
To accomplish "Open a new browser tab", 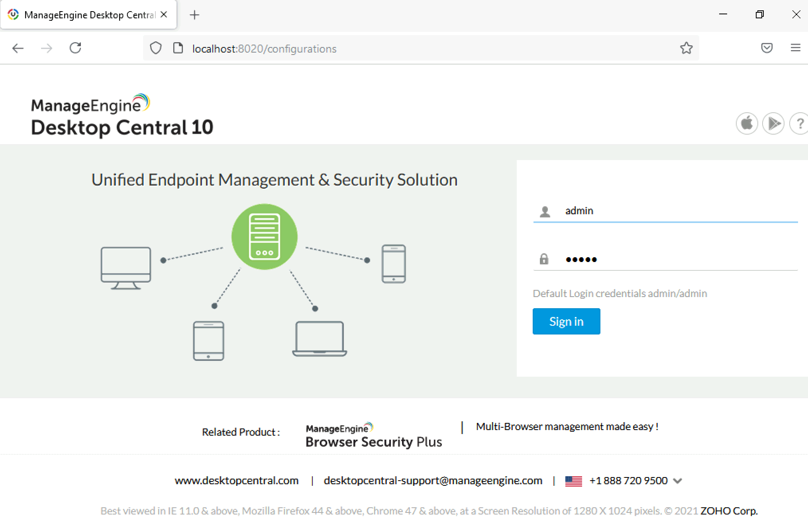I will pyautogui.click(x=194, y=14).
